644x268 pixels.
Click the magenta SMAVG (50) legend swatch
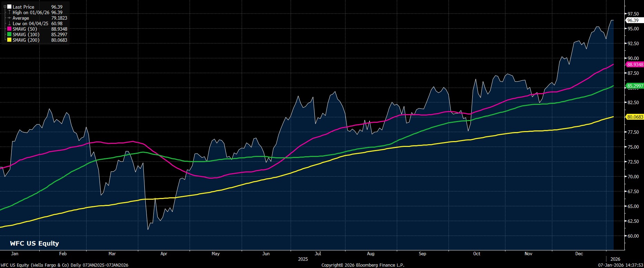pos(9,29)
